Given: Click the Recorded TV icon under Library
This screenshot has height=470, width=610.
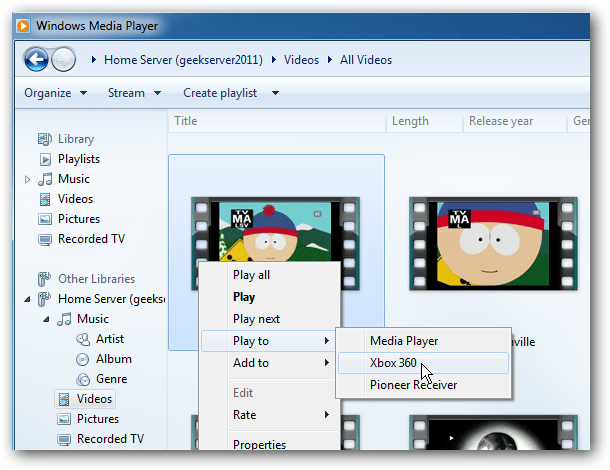Looking at the screenshot, I should point(45,239).
